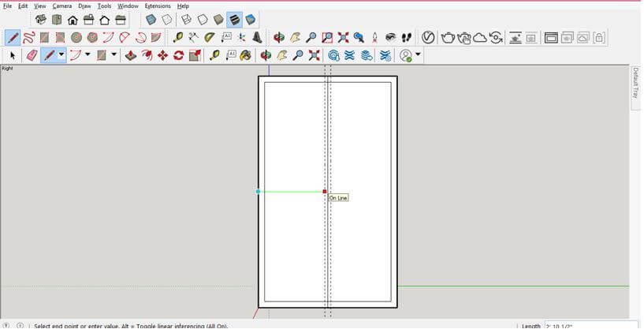Viewport: 644px width, 333px height.
Task: Expand Shapes tool dropdown arrow
Action: click(x=114, y=54)
